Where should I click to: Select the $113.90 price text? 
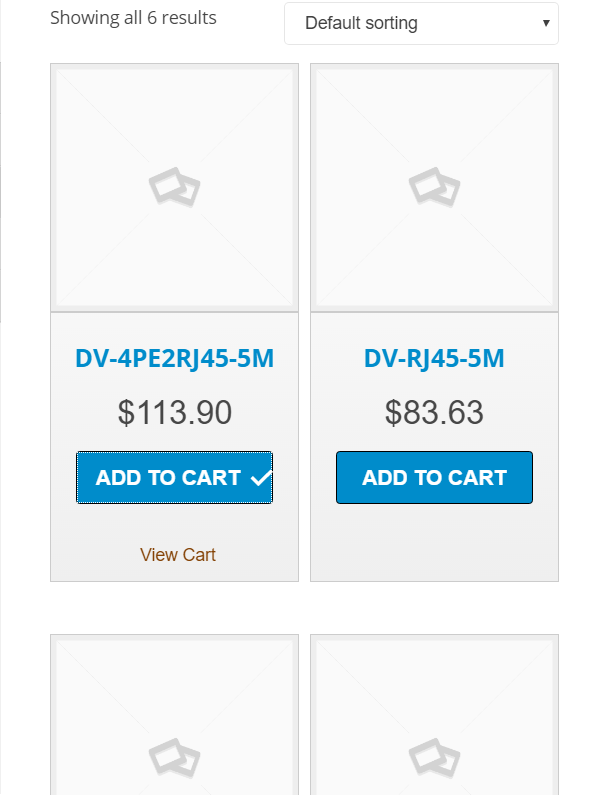pos(174,412)
